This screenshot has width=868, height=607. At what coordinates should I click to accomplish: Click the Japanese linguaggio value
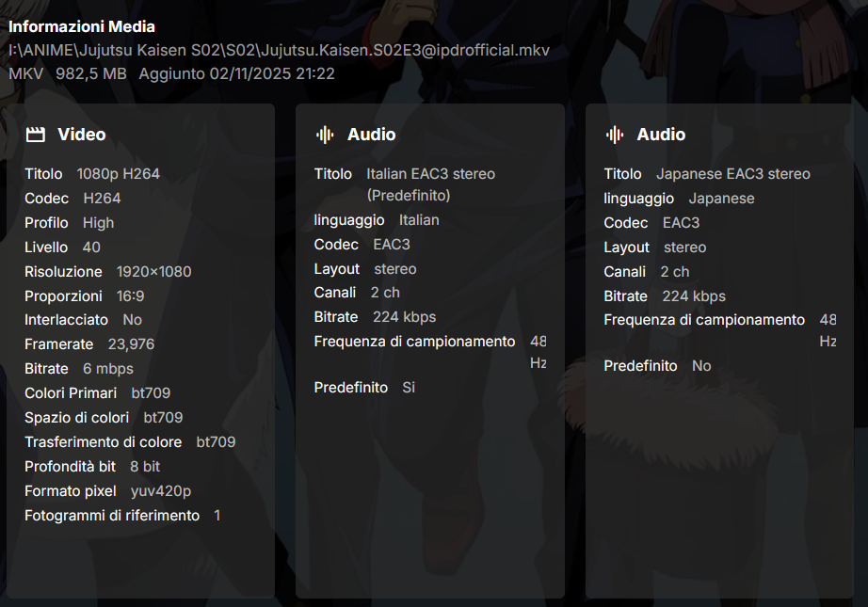[721, 199]
